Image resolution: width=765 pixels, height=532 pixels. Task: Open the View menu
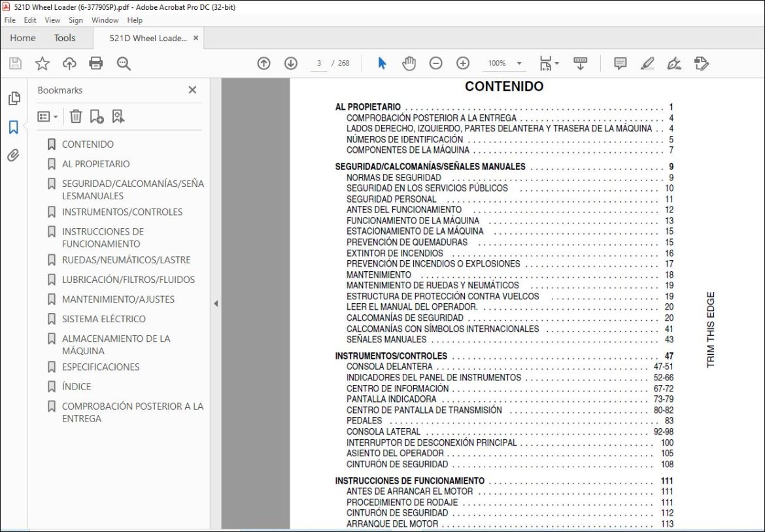coord(52,20)
